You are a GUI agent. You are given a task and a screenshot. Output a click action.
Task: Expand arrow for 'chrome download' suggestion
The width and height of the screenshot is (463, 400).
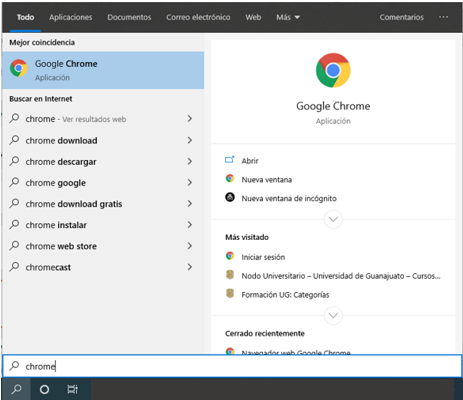point(190,140)
